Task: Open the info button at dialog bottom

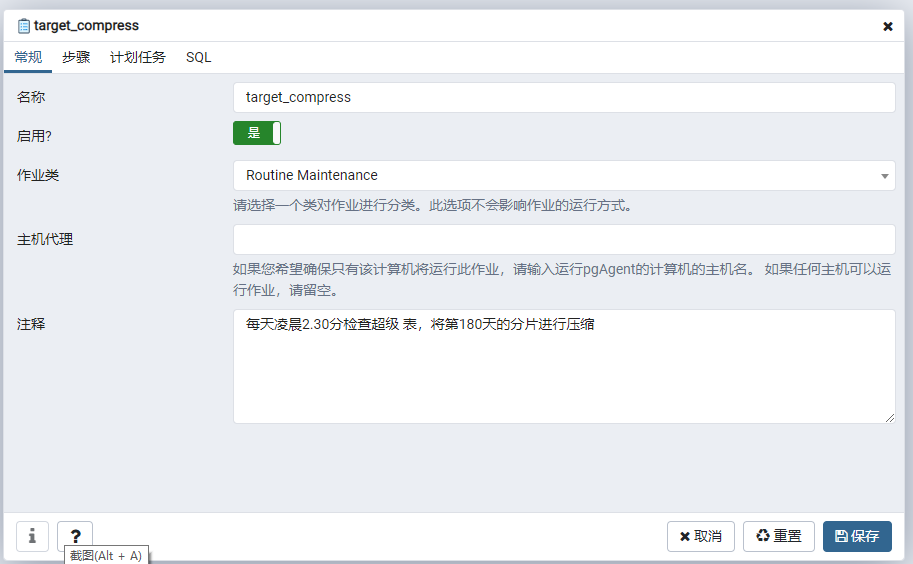Action: 32,536
